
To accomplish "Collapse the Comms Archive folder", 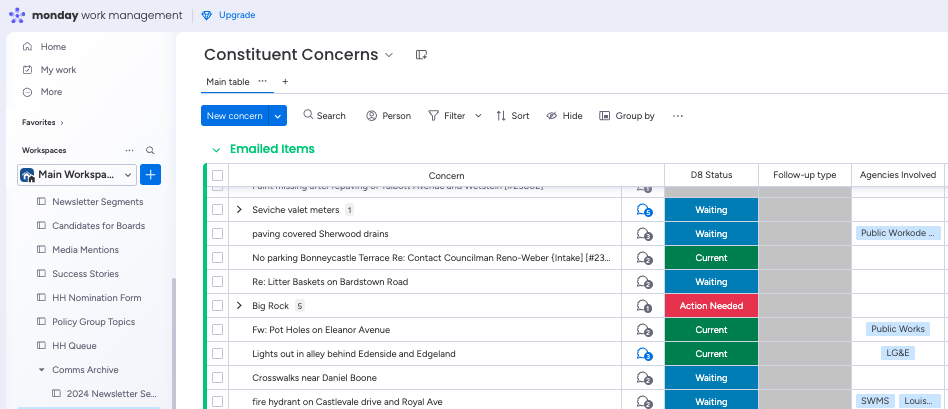I will coord(42,370).
